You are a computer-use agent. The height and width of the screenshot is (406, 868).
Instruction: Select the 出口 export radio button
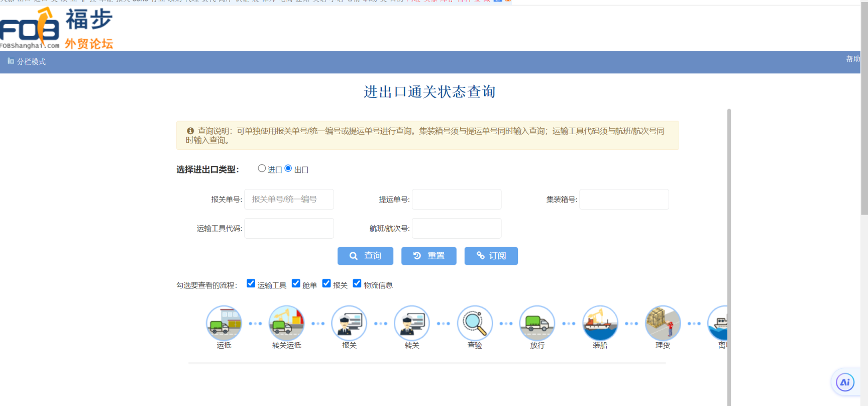[288, 168]
